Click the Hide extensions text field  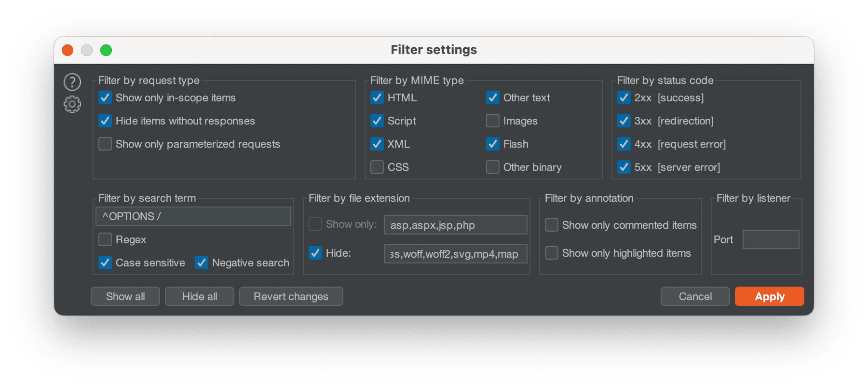pyautogui.click(x=455, y=254)
